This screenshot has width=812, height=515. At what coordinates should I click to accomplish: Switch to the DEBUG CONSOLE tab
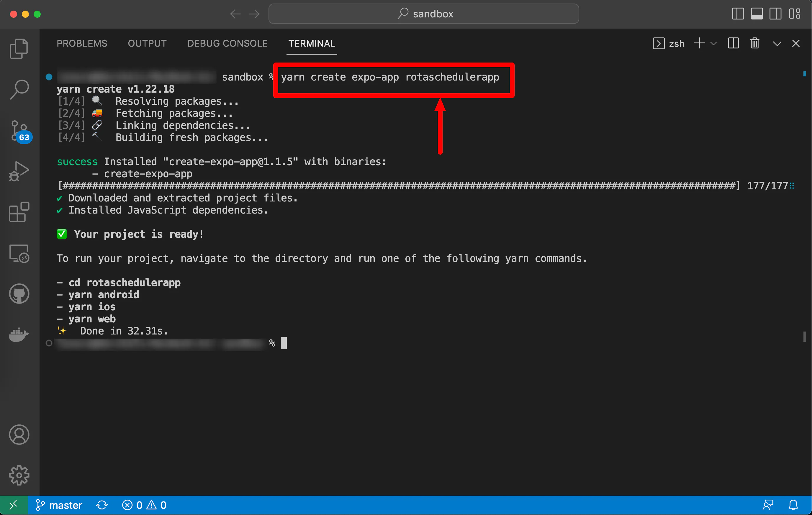click(x=227, y=43)
